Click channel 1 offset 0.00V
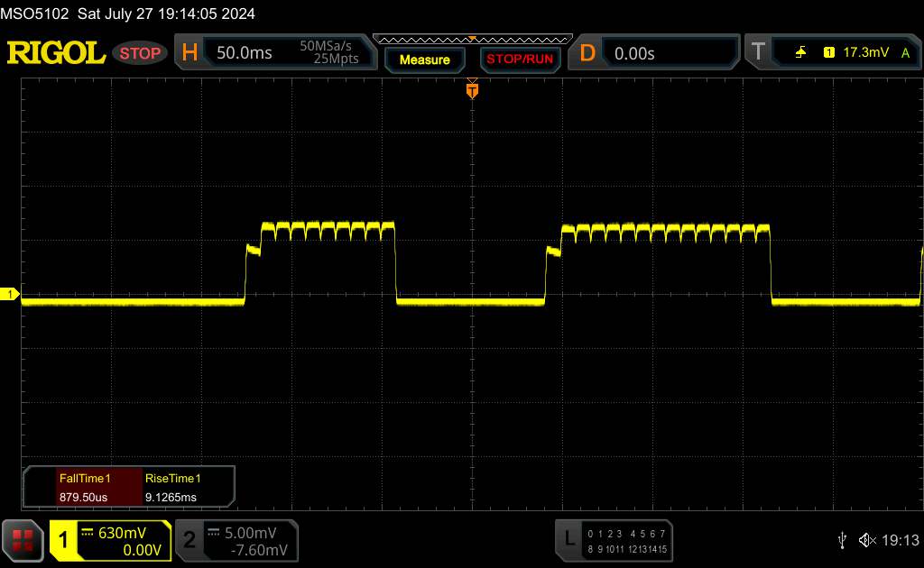The height and width of the screenshot is (568, 924). point(142,550)
